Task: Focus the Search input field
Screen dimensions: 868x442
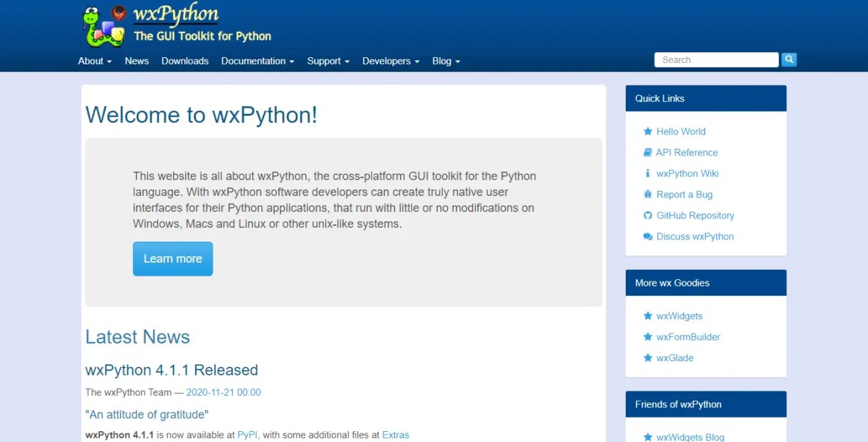Action: coord(716,60)
